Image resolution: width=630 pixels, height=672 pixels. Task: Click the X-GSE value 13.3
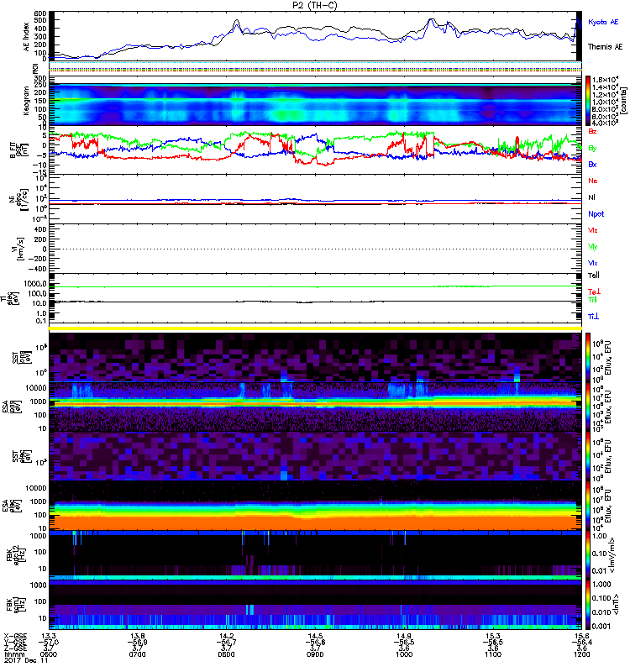pyautogui.click(x=49, y=636)
